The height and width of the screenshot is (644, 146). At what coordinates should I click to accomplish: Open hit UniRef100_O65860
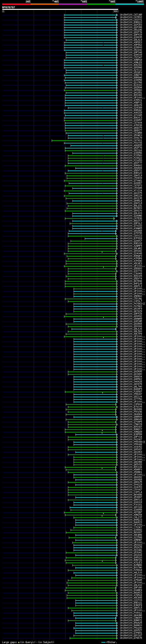point(131,90)
